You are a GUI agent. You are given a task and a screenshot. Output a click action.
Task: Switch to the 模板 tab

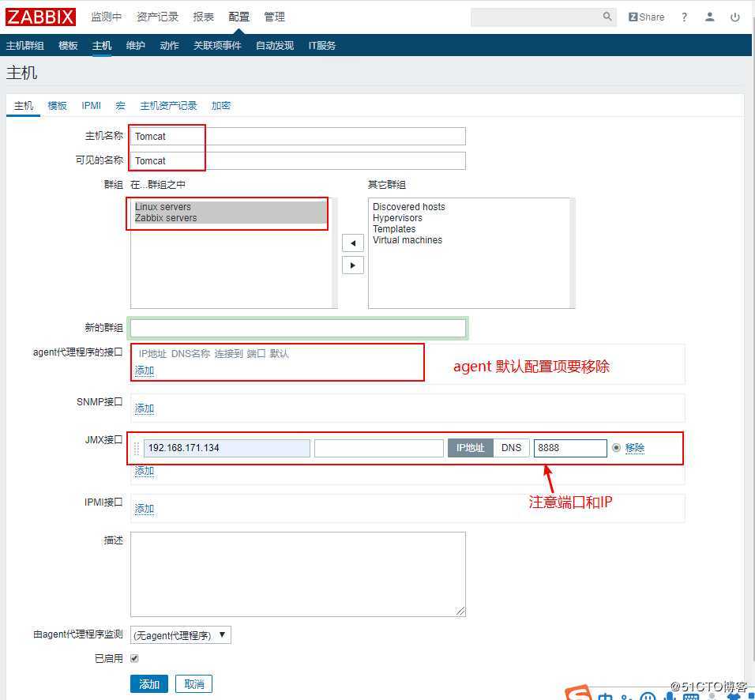(56, 104)
